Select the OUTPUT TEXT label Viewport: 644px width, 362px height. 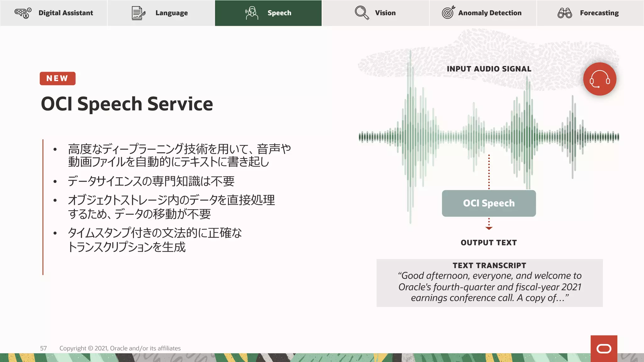[489, 243]
